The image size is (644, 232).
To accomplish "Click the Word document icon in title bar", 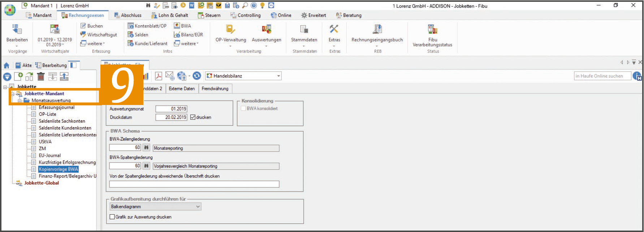I will (192, 5).
